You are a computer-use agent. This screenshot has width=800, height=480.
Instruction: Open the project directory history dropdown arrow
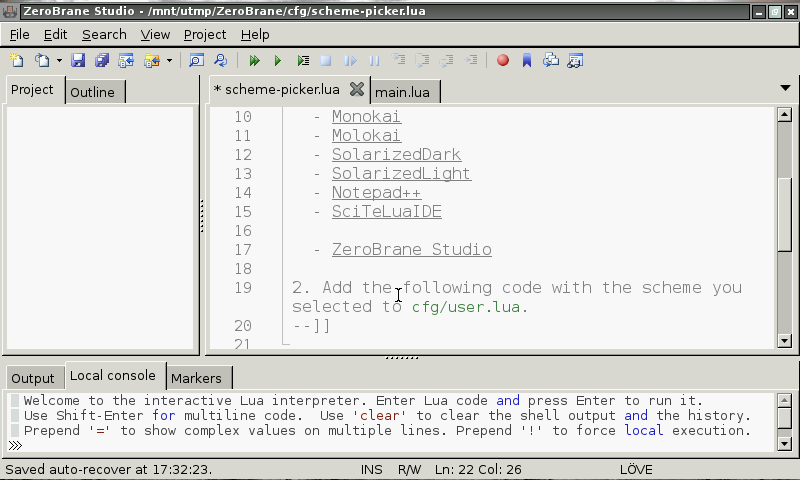(x=169, y=61)
